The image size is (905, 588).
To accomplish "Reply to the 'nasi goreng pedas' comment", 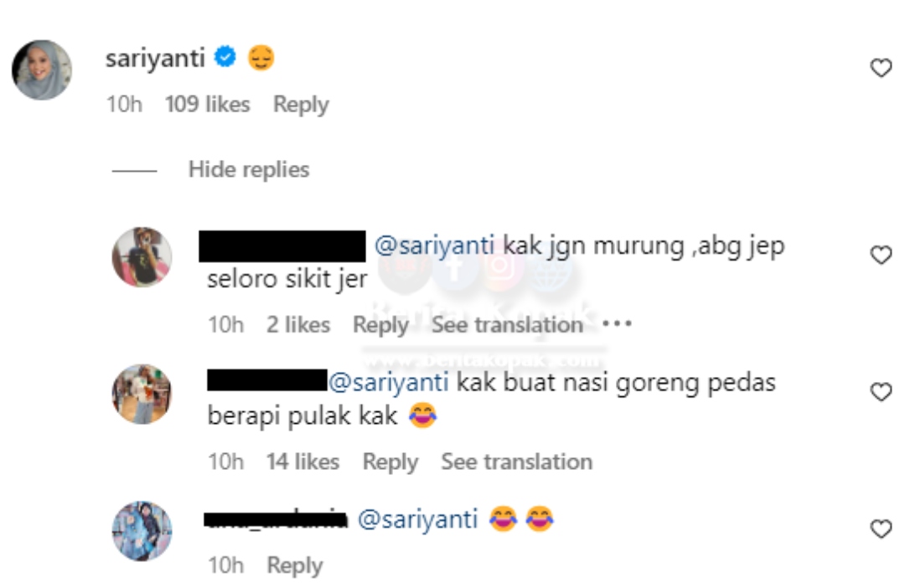I will point(390,462).
